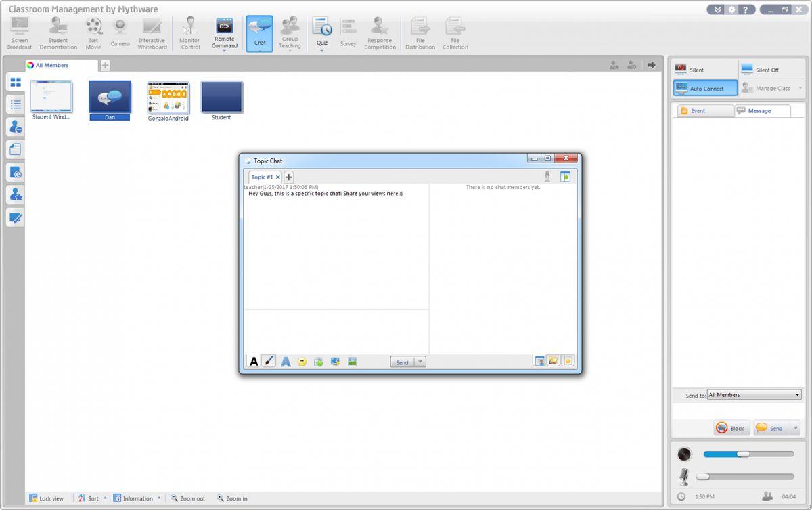Open the Screen Broadcast tool
The image size is (812, 510).
(20, 33)
